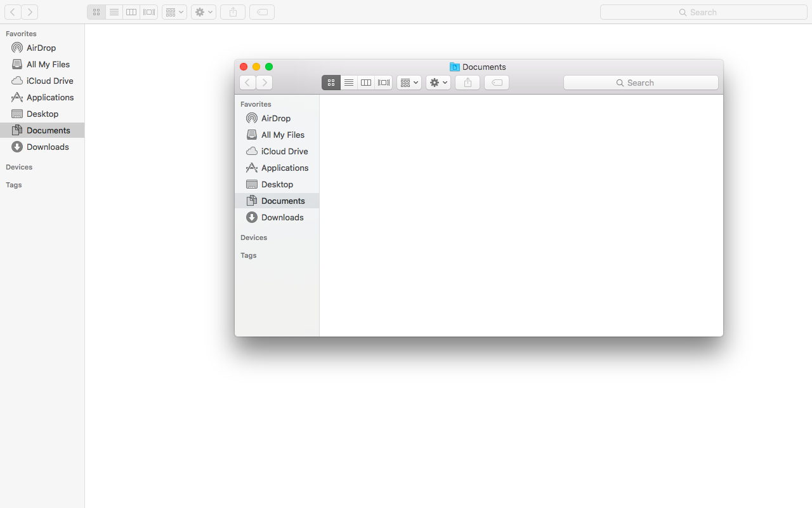The width and height of the screenshot is (812, 508).
Task: Select Documents in front window sidebar
Action: [277, 201]
